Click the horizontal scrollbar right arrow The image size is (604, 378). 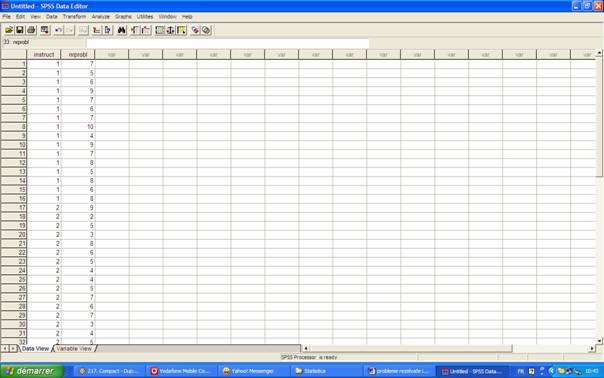click(x=592, y=348)
